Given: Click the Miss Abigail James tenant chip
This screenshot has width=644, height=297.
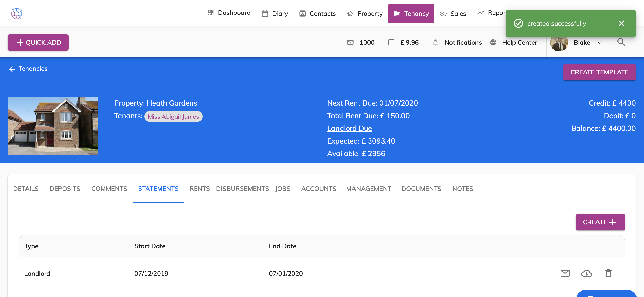Looking at the screenshot, I should (x=173, y=116).
